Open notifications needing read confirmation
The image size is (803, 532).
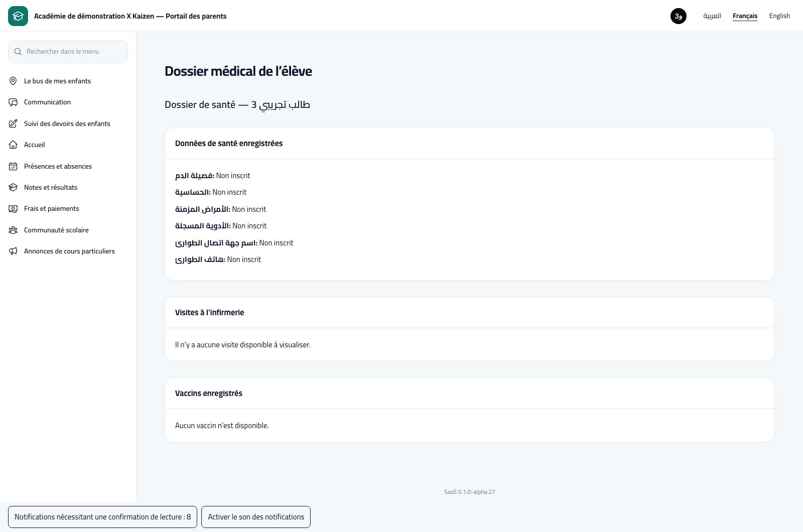pyautogui.click(x=102, y=517)
